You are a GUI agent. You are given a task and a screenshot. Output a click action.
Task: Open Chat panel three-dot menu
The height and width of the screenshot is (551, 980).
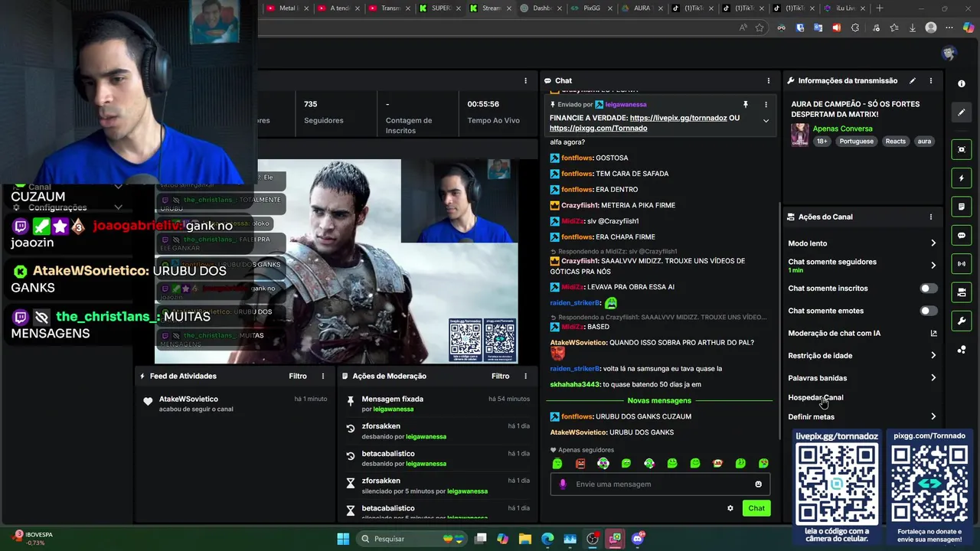click(x=769, y=80)
